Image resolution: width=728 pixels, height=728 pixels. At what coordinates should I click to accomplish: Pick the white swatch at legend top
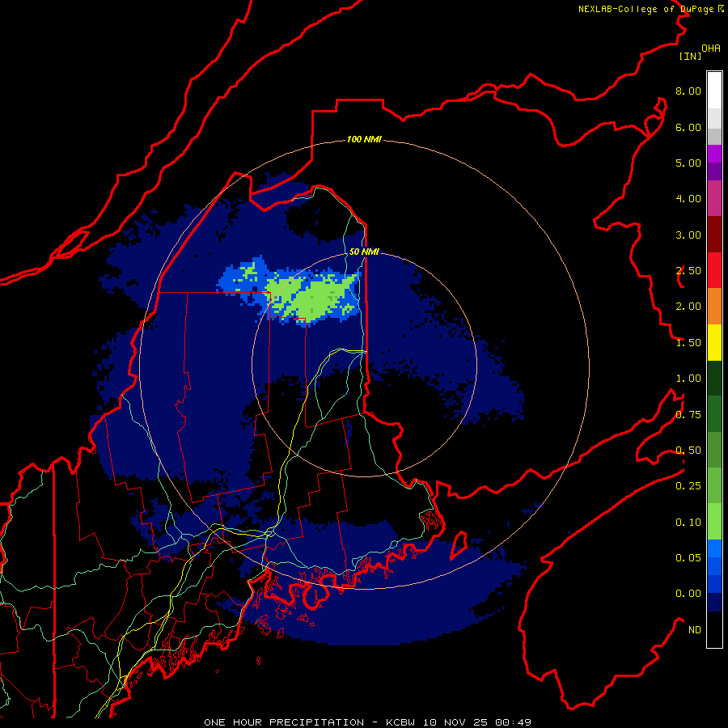tap(714, 91)
